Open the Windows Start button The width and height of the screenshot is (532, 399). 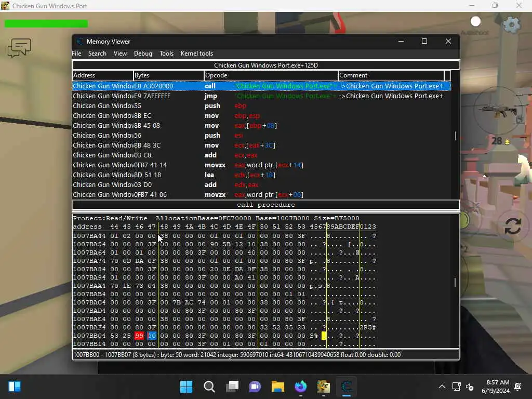pyautogui.click(x=186, y=387)
